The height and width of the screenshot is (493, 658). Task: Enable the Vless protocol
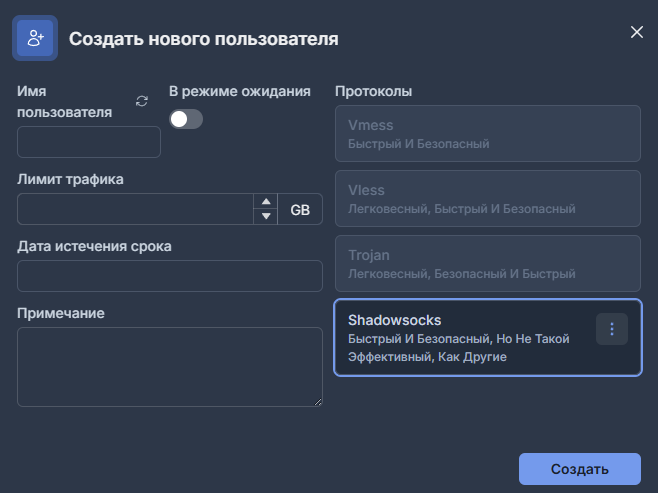click(x=487, y=199)
